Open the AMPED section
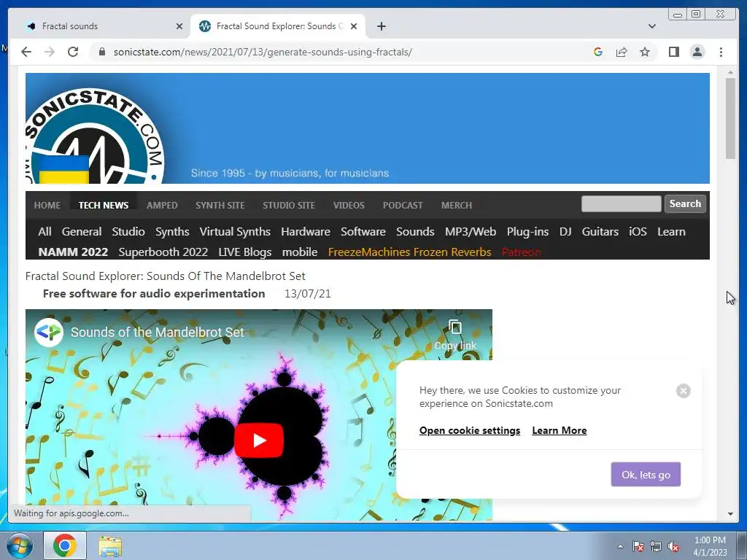Viewport: 747px width, 560px height. (162, 205)
